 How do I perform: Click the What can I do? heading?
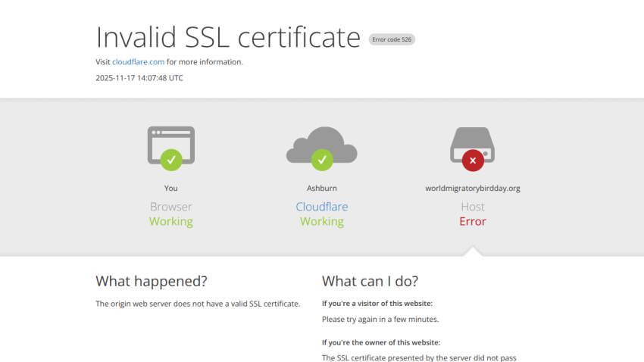[370, 281]
